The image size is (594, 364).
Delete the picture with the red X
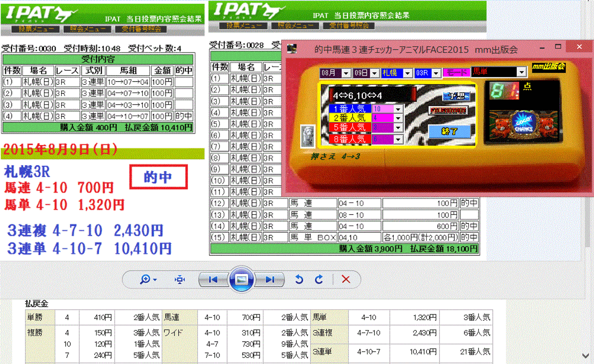(346, 280)
